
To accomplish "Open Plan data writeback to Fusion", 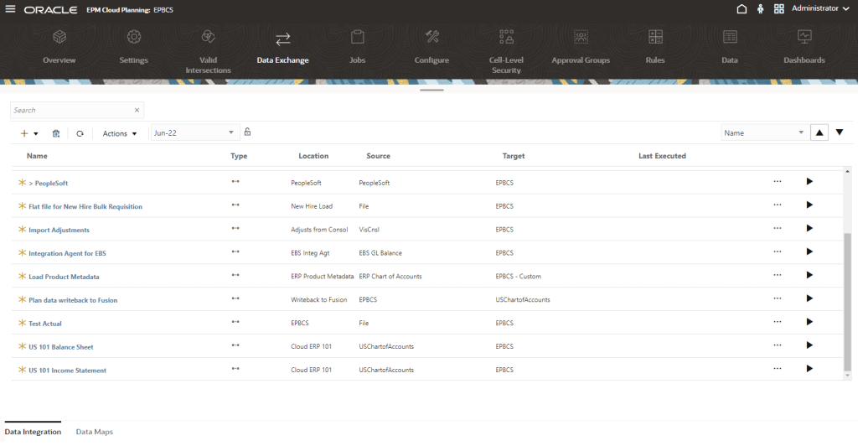I will pyautogui.click(x=73, y=300).
